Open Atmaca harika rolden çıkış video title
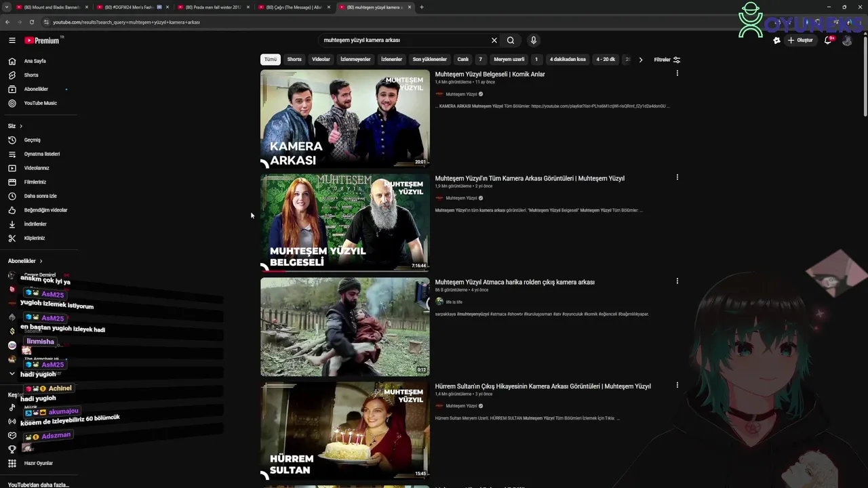The width and height of the screenshot is (868, 488). pos(515,282)
